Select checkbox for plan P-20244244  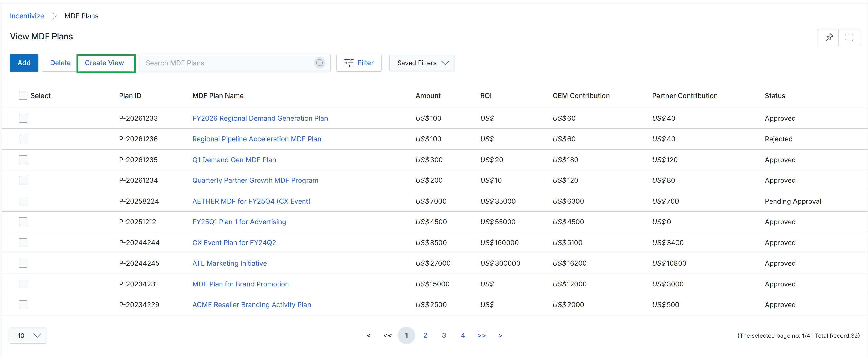tap(23, 243)
